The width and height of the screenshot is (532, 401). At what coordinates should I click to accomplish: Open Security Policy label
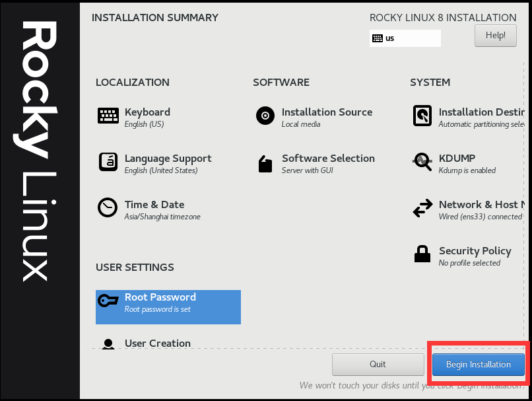pyautogui.click(x=475, y=251)
